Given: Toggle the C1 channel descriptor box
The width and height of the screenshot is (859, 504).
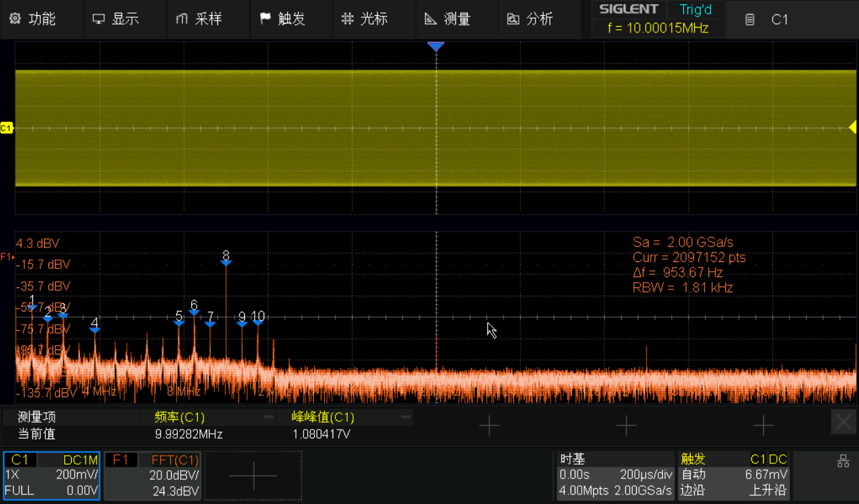Looking at the screenshot, I should pyautogui.click(x=52, y=475).
